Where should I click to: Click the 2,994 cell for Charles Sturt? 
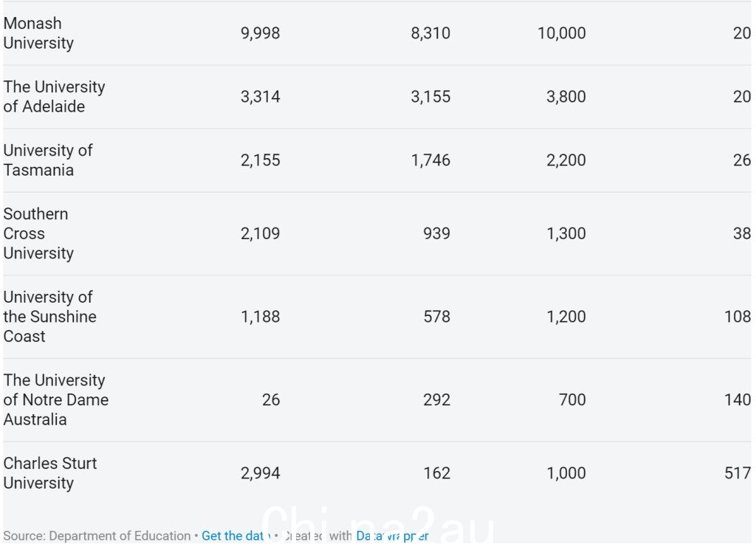(261, 473)
